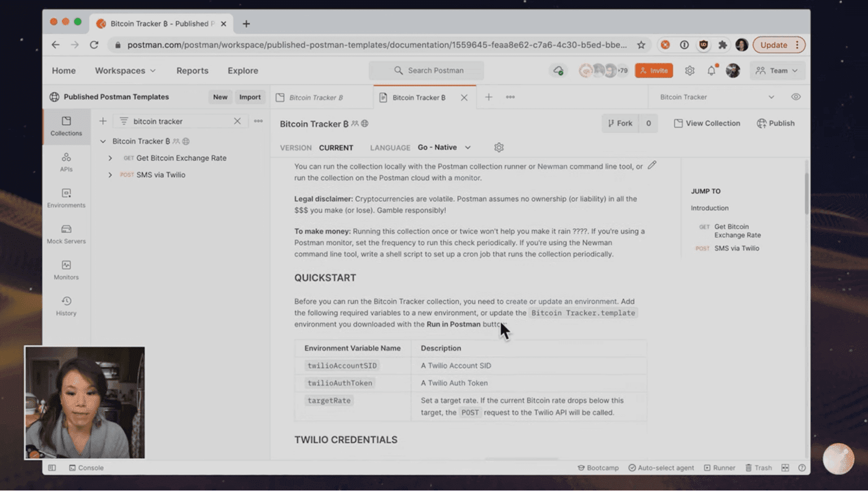Toggle Auto-select agent in status bar
Screen dimensions: 868x491
[661, 468]
